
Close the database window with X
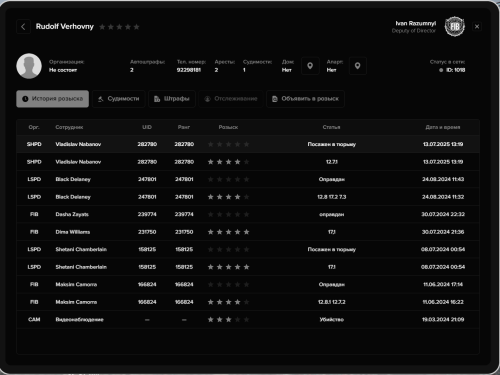point(477,26)
